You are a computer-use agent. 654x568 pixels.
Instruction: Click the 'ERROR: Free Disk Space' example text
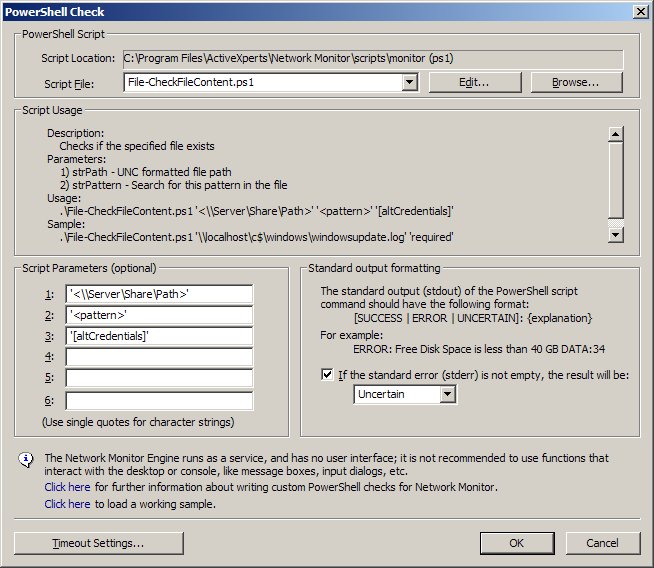[479, 349]
